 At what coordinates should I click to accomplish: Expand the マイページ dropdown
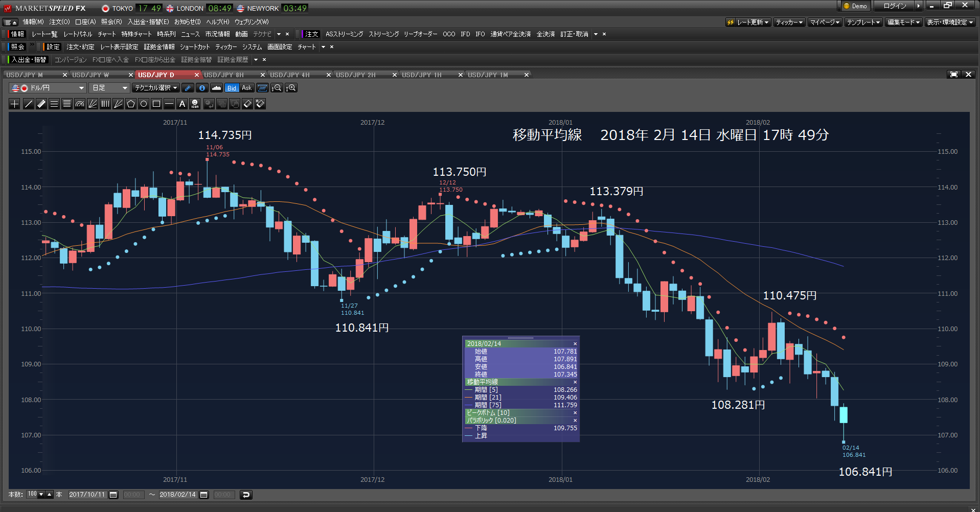click(x=825, y=22)
